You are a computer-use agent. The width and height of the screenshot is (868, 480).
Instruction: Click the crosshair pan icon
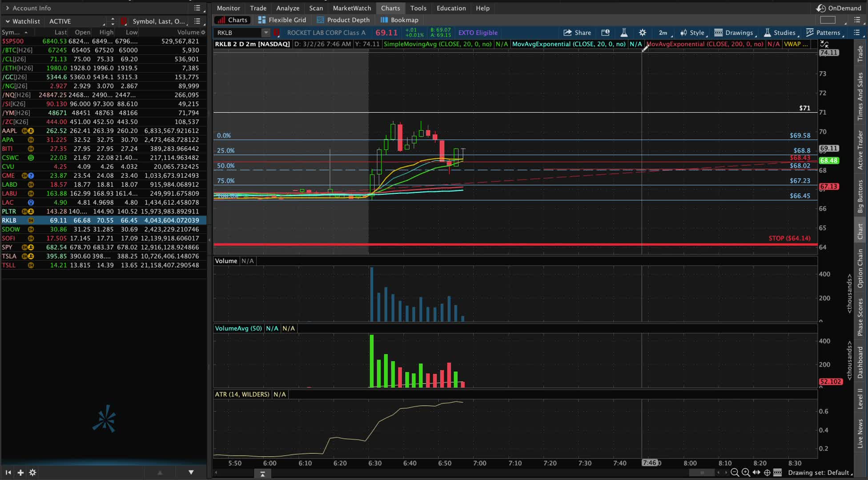tap(767, 472)
